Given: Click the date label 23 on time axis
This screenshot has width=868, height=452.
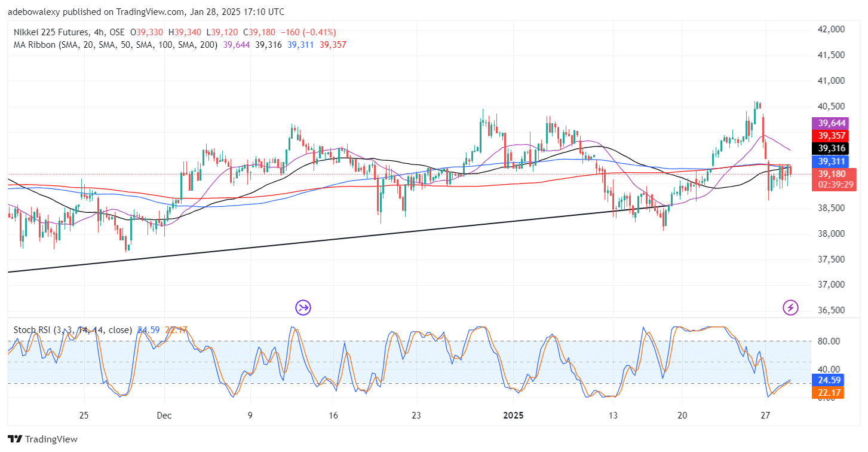Looking at the screenshot, I should coord(416,415).
